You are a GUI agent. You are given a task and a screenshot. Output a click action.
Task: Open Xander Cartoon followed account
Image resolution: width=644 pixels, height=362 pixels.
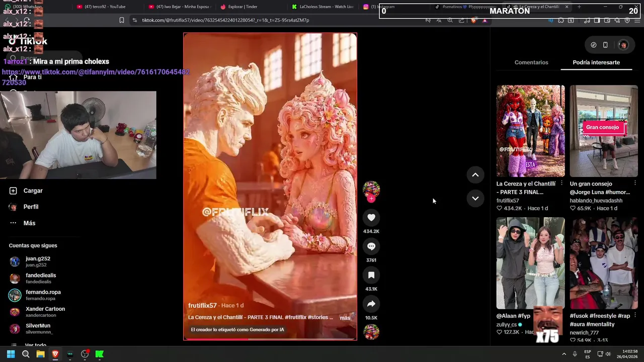click(x=37, y=312)
